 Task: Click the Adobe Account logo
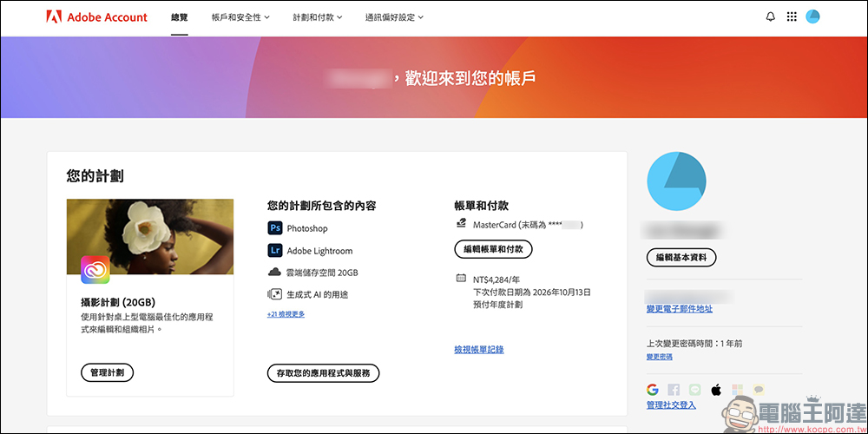point(97,16)
